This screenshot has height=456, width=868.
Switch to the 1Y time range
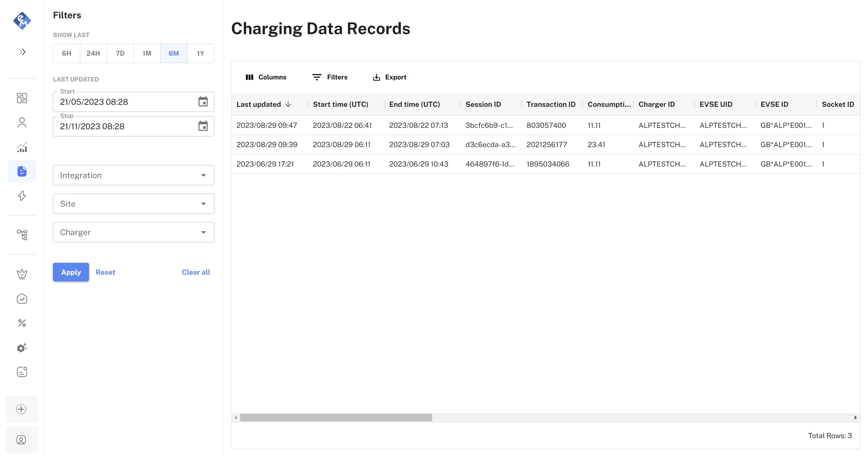pyautogui.click(x=200, y=53)
